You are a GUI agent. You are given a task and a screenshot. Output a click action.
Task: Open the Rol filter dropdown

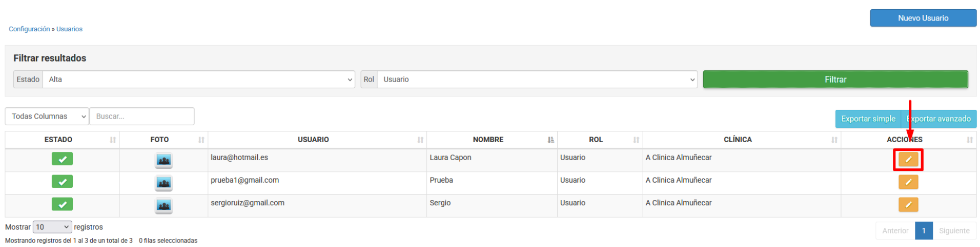(x=537, y=80)
